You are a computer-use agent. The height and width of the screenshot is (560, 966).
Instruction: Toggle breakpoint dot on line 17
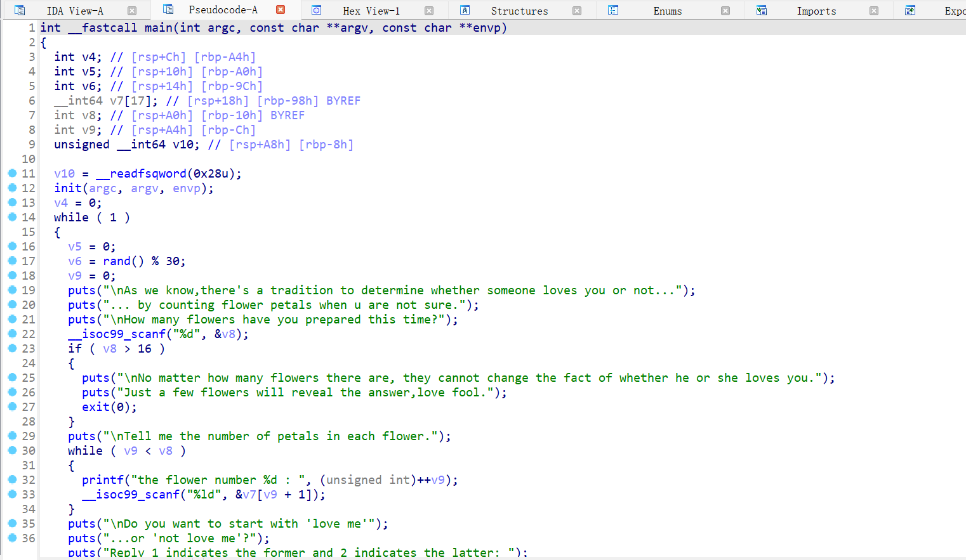[12, 261]
